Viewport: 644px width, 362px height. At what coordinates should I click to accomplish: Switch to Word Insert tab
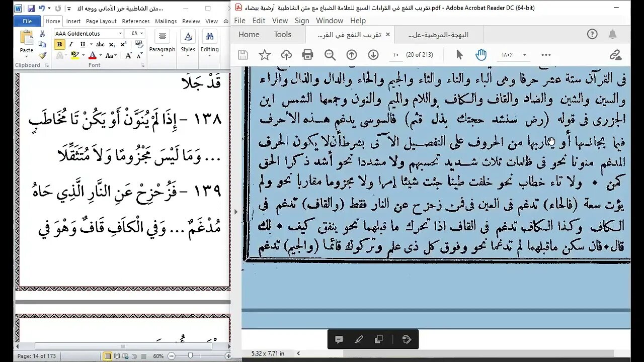(73, 21)
